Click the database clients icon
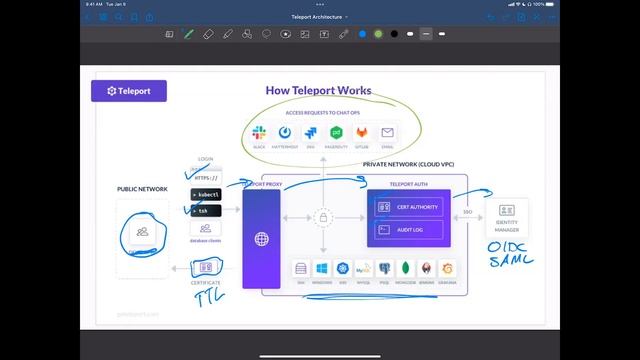Viewport: 640px width, 360px height. (206, 228)
